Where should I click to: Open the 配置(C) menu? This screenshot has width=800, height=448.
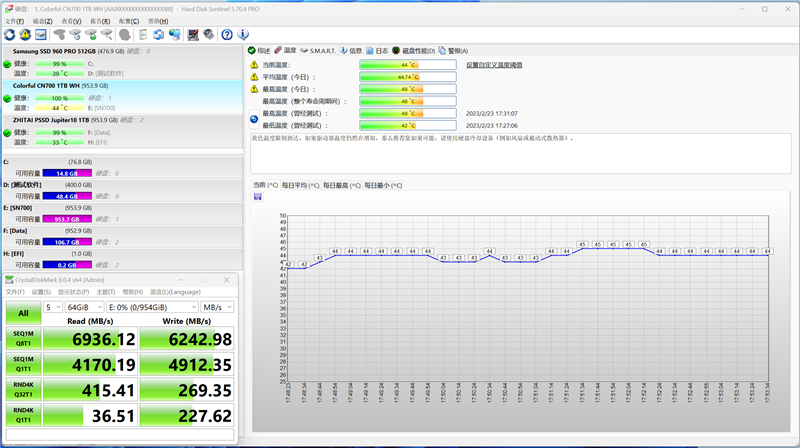[129, 21]
